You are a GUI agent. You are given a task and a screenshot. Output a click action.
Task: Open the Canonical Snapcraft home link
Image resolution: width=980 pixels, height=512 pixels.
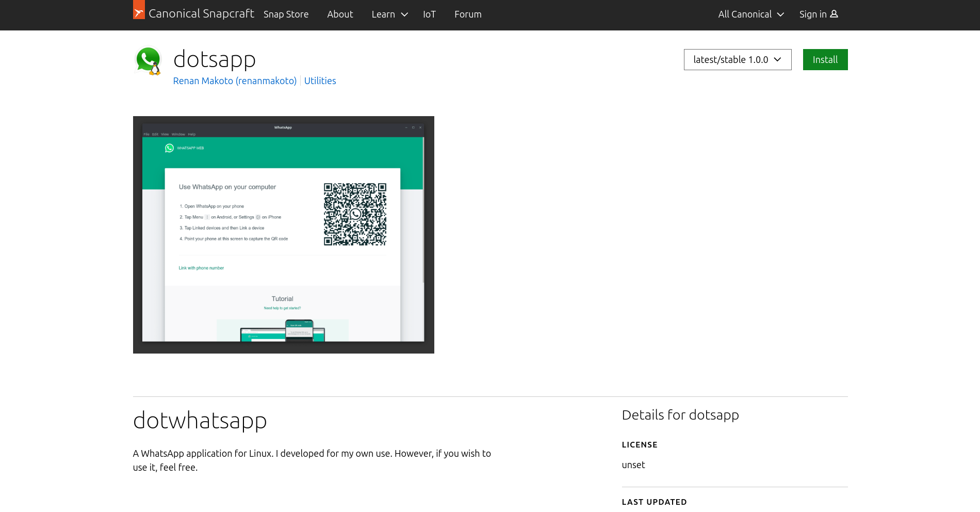coord(193,13)
